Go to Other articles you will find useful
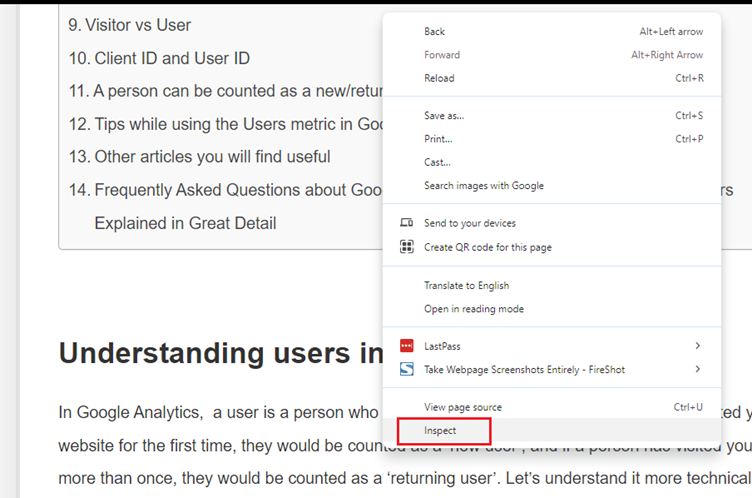Viewport: 752px width, 498px height. [212, 156]
